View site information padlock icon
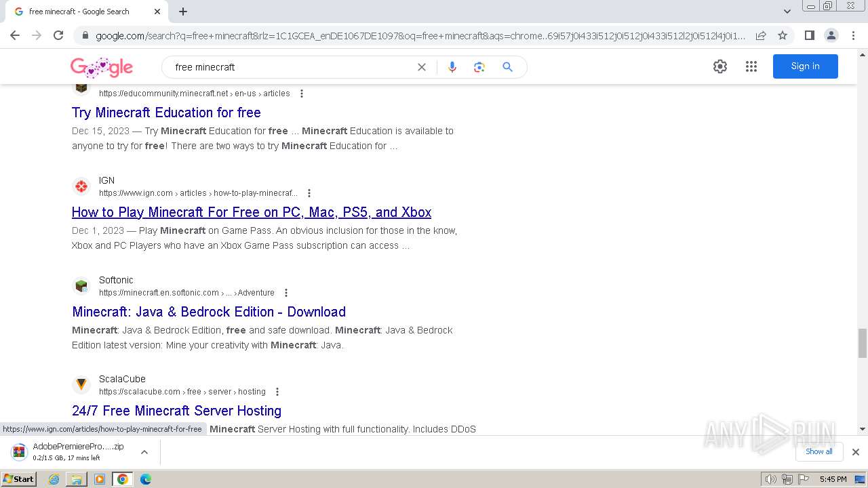Image resolution: width=868 pixels, height=488 pixels. coord(85,35)
